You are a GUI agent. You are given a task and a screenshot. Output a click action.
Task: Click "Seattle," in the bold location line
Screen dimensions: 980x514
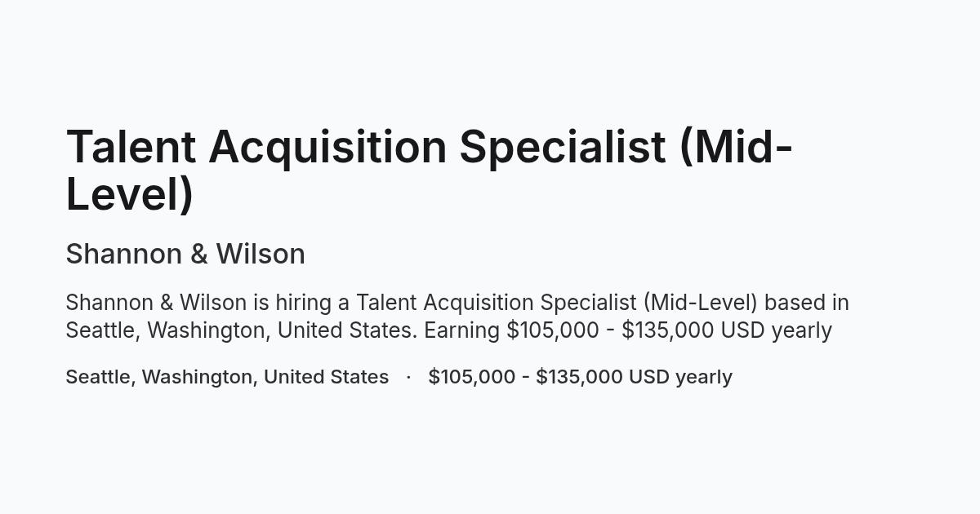(x=100, y=378)
